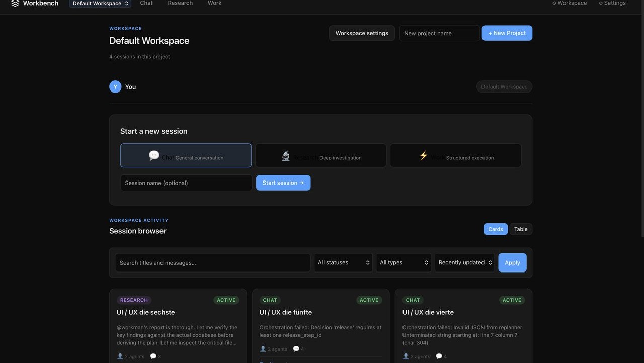
Task: Click the ACTIVE badge on 'UI / UX die vierte' card
Action: pos(512,300)
